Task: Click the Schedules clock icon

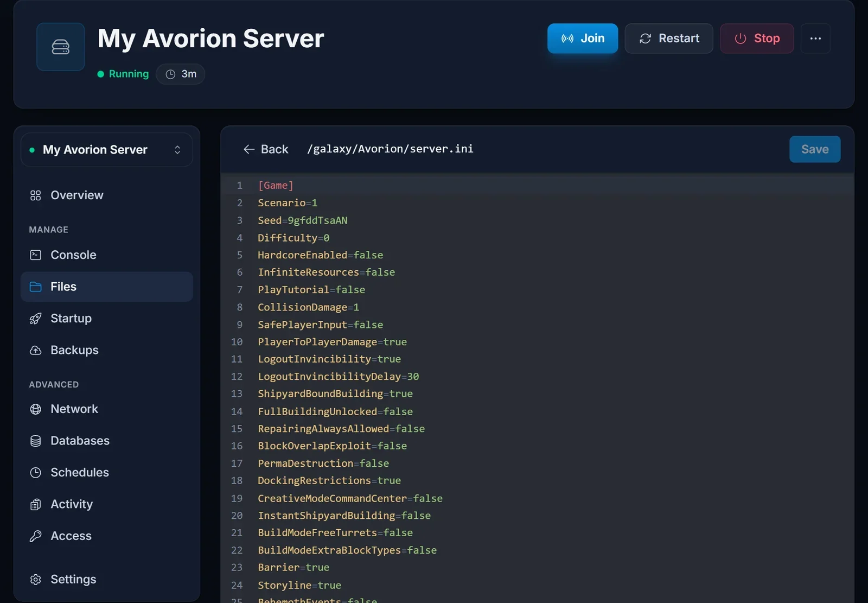Action: pos(36,473)
